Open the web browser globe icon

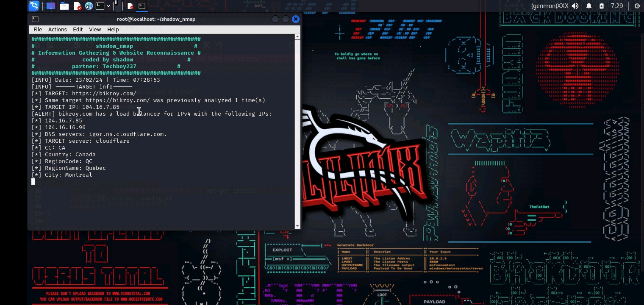[89, 6]
